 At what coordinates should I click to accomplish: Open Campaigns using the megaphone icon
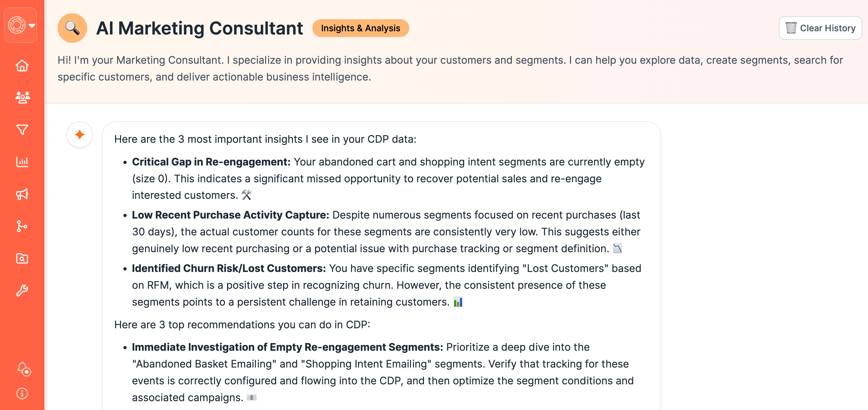[x=22, y=194]
